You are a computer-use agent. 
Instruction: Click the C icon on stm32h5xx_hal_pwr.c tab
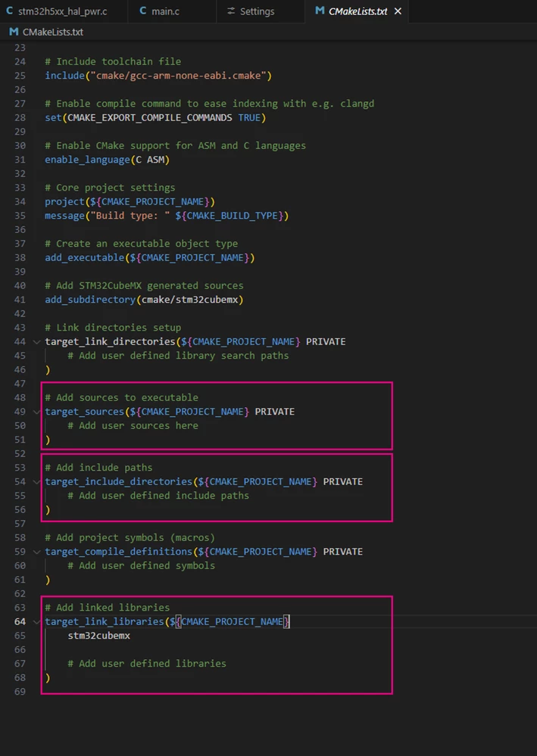click(x=9, y=11)
